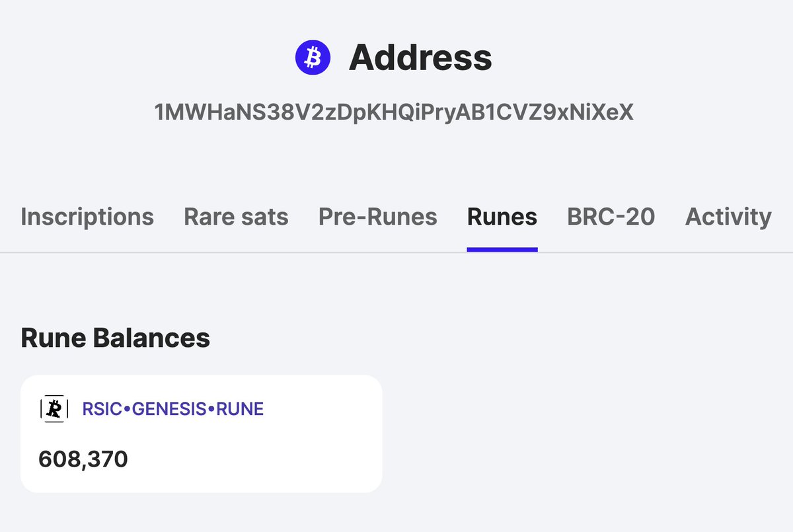Image resolution: width=793 pixels, height=532 pixels.
Task: Click the blue underline beneath Runes
Action: pyautogui.click(x=502, y=249)
